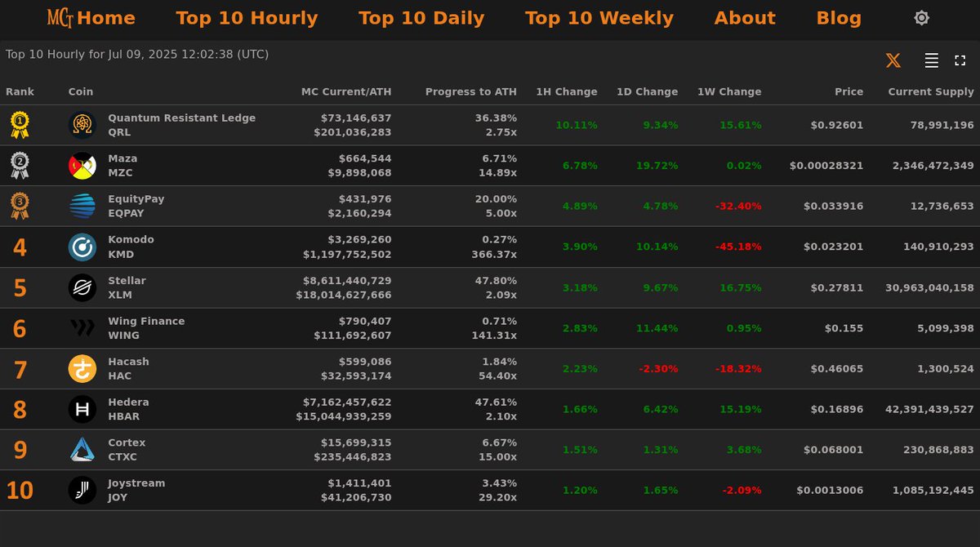Image resolution: width=980 pixels, height=547 pixels.
Task: Sort by Current Supply column header
Action: click(931, 91)
